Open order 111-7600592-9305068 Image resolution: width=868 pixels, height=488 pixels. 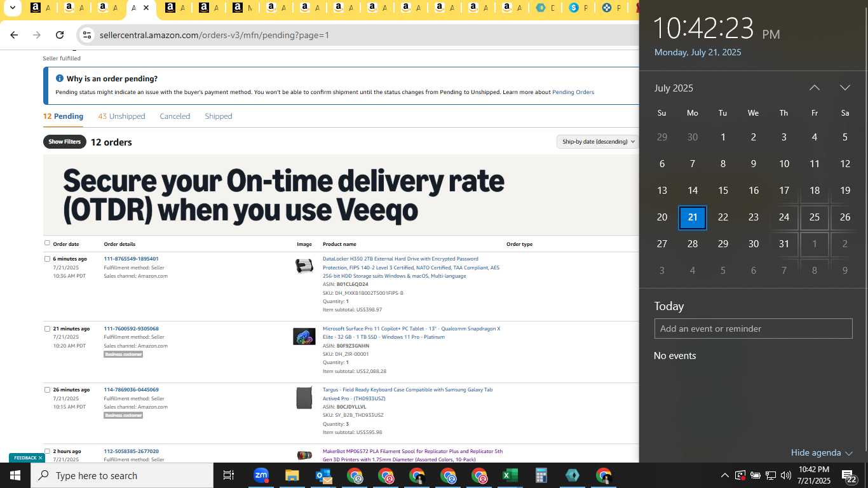click(131, 329)
